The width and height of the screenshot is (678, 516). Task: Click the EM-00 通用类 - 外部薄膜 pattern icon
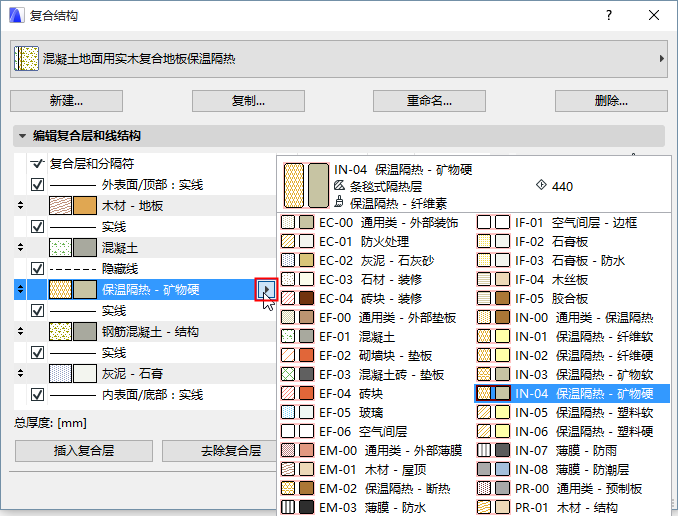(288, 451)
